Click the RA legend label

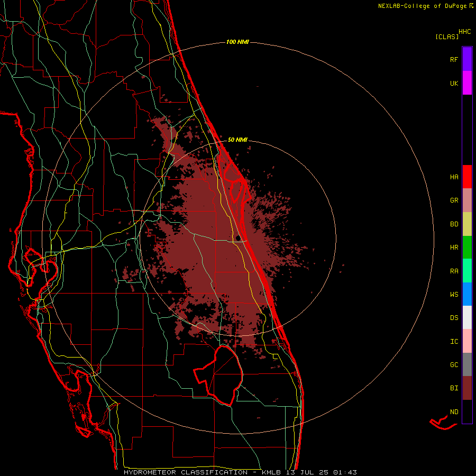pos(454,271)
